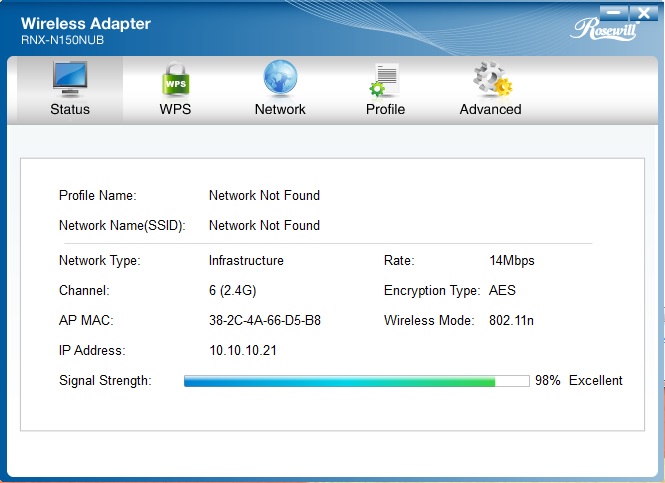Switch to the WPS tab label
Screen dimensions: 665x483
[x=175, y=109]
